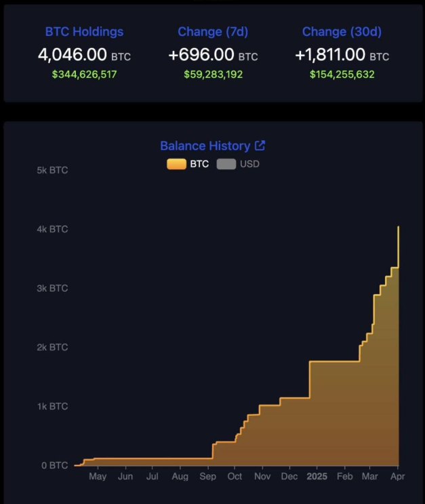The height and width of the screenshot is (504, 425).
Task: Click the chart peak at Apr
Action: 398,227
